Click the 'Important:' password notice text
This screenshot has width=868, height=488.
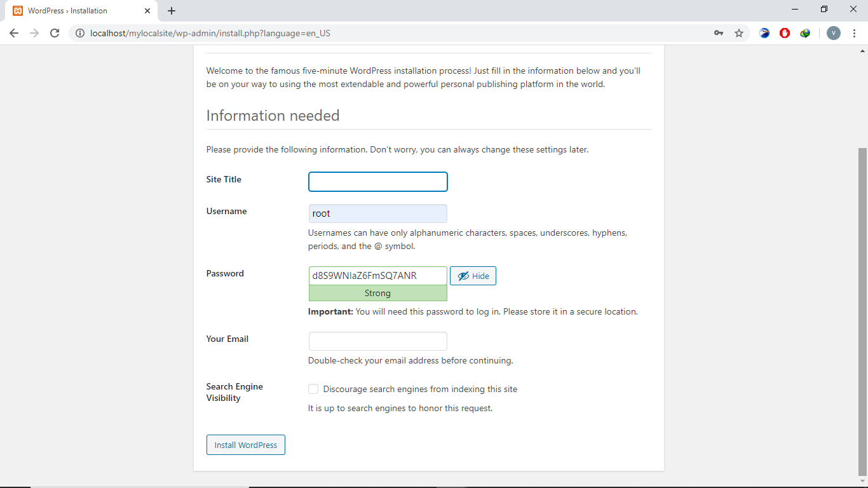(473, 311)
